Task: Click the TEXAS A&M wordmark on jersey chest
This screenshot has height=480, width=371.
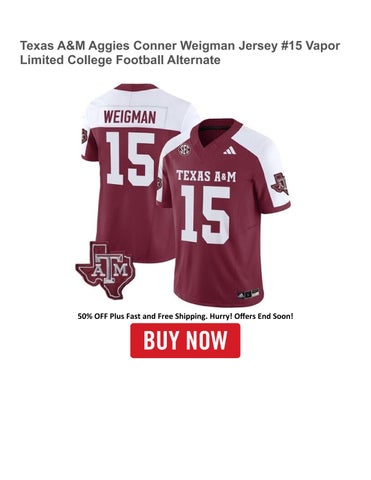Action: pyautogui.click(x=206, y=176)
